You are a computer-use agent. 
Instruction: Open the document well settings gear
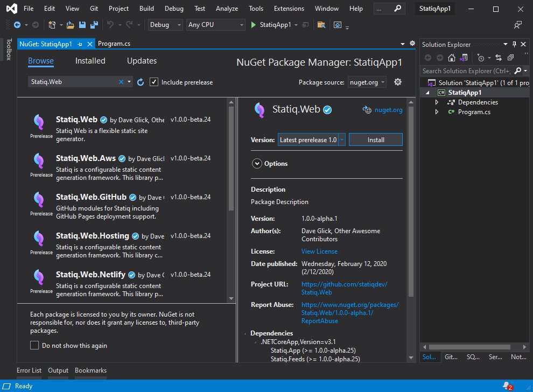(x=412, y=43)
